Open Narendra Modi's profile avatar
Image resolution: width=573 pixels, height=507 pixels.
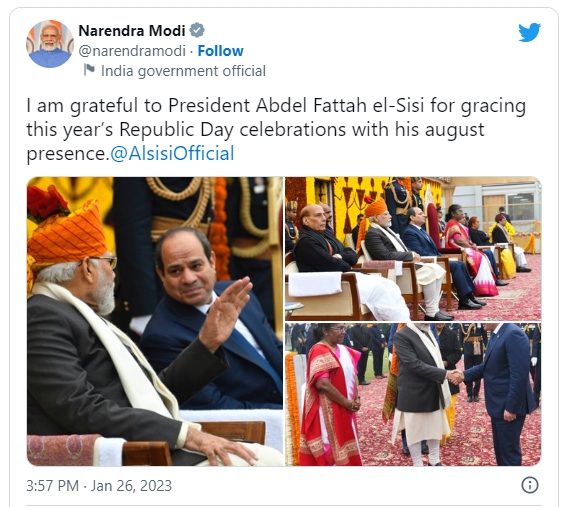click(x=49, y=44)
